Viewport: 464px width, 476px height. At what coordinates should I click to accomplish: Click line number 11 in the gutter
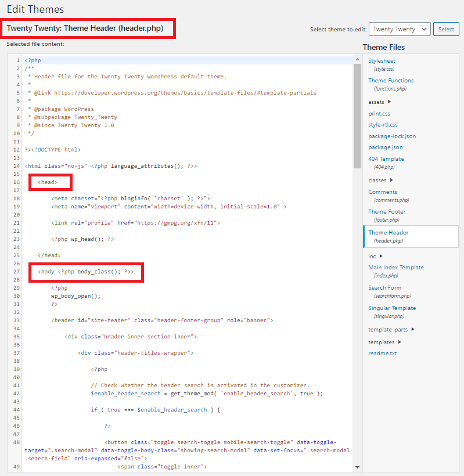(x=16, y=142)
